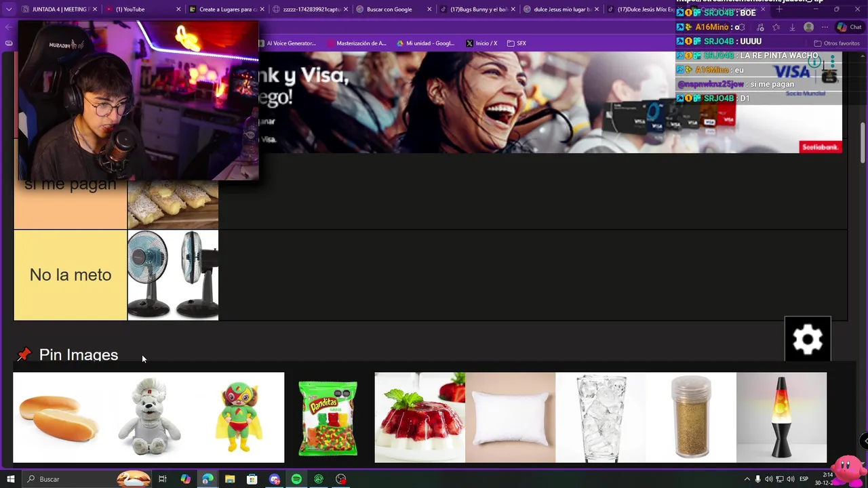Open the SFX bookmarks folder
This screenshot has height=488, width=868.
[517, 43]
